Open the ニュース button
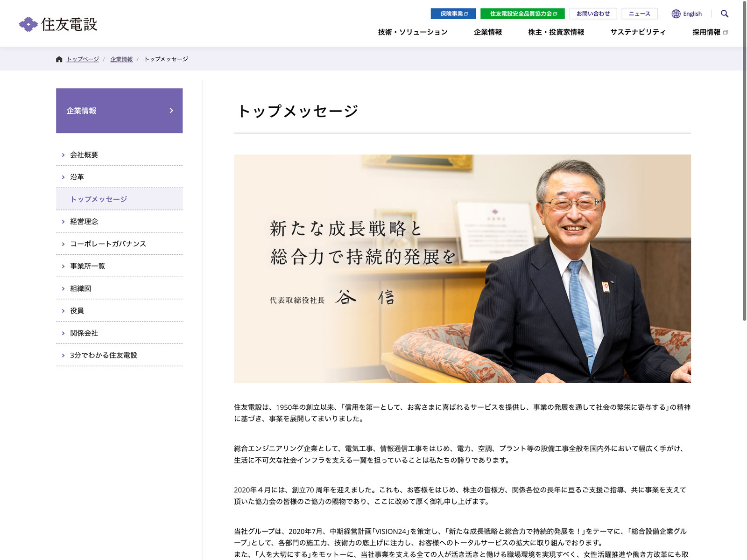The image size is (747, 560). point(639,14)
